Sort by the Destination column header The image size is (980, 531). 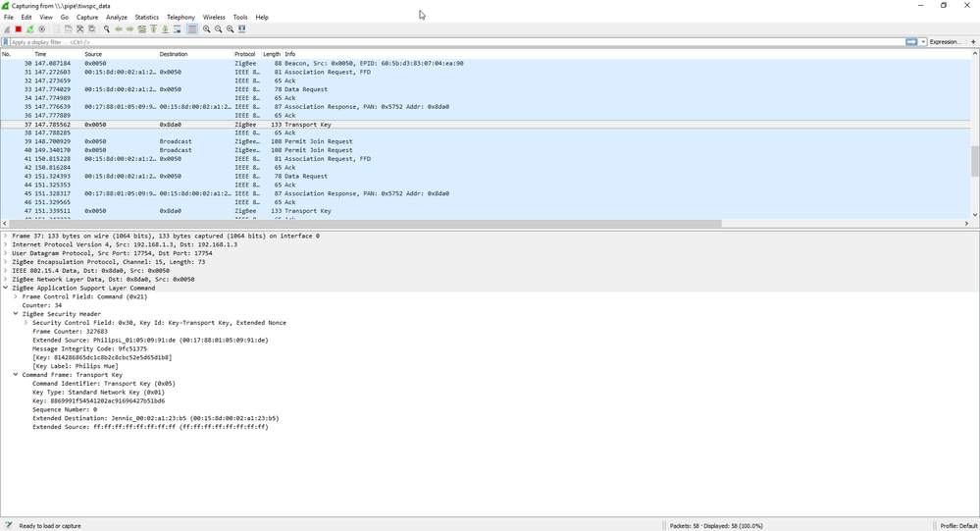click(195, 54)
